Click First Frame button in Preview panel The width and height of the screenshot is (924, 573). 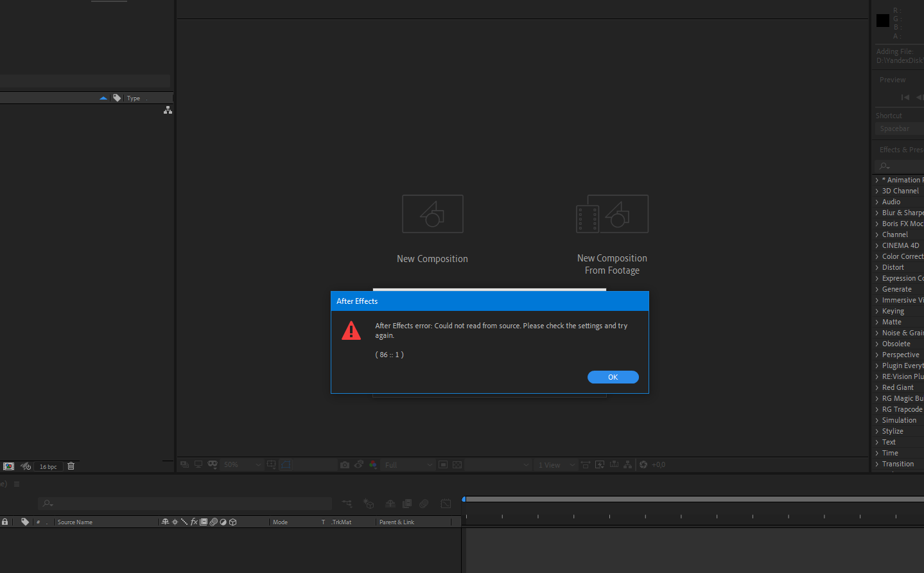(x=905, y=97)
